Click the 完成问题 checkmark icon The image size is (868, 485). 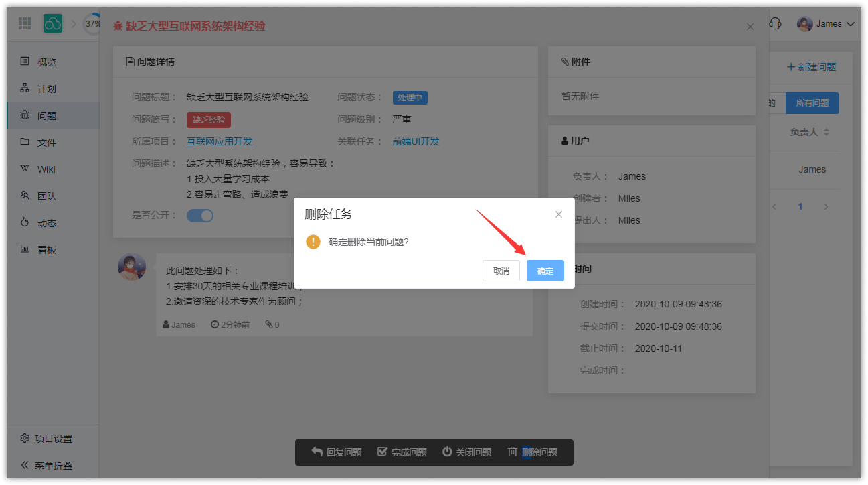(383, 452)
